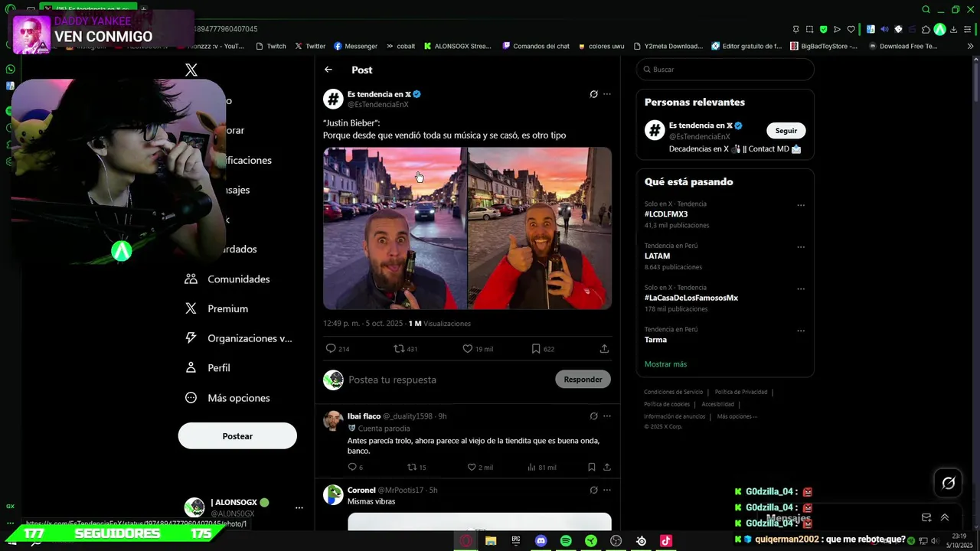The image size is (980, 551).
Task: Open options for the Tarma trend
Action: (x=801, y=331)
